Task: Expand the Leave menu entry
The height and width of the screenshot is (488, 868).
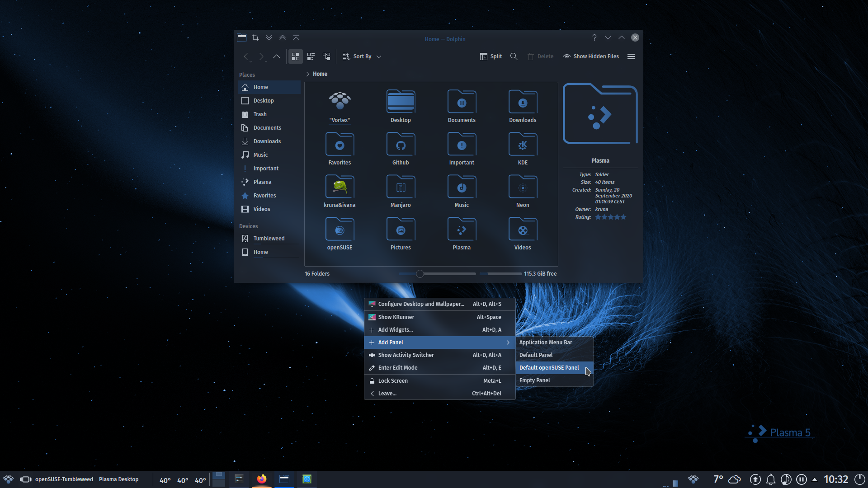Action: tap(439, 394)
